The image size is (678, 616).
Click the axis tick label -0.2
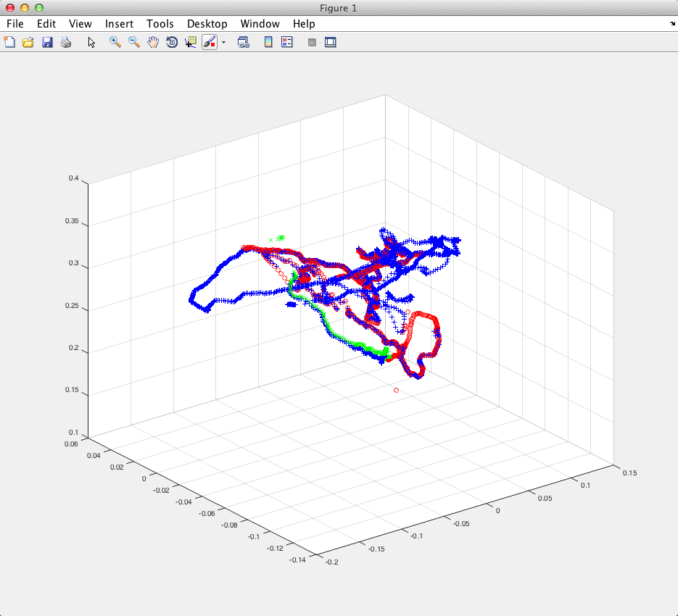pyautogui.click(x=331, y=562)
